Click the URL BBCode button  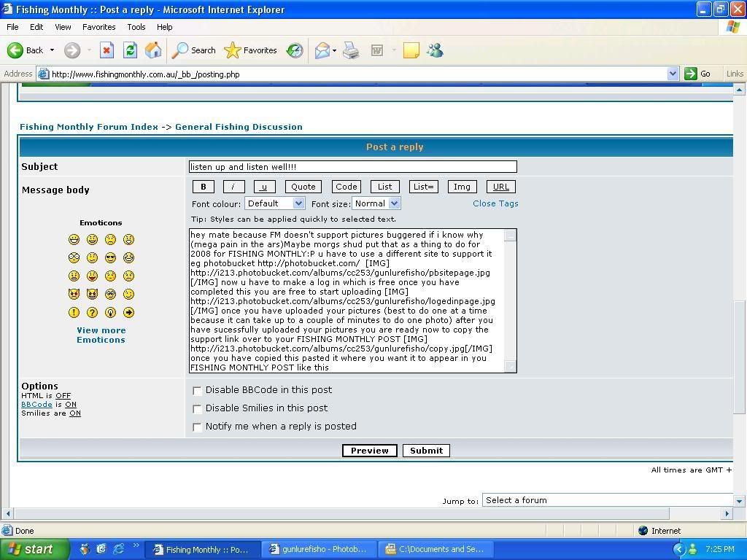(500, 187)
